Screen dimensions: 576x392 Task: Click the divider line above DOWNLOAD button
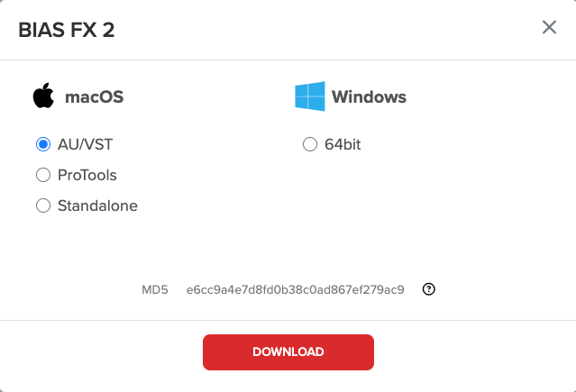tap(288, 320)
